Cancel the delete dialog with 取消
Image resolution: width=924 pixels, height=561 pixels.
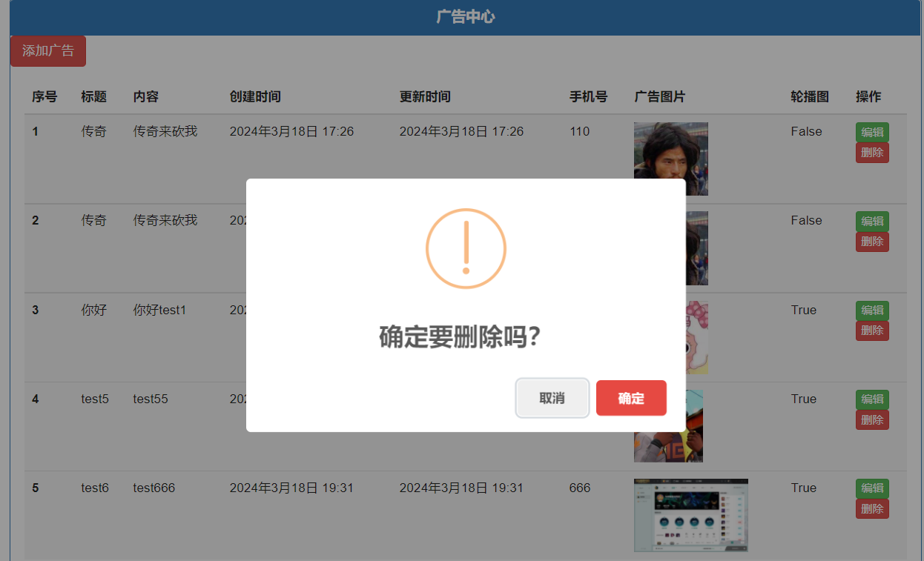point(552,398)
